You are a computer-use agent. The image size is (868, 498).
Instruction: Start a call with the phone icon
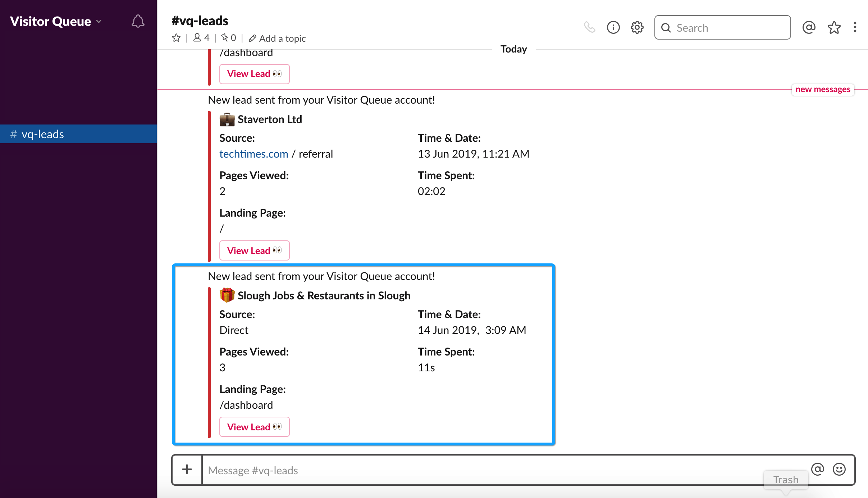pos(589,27)
